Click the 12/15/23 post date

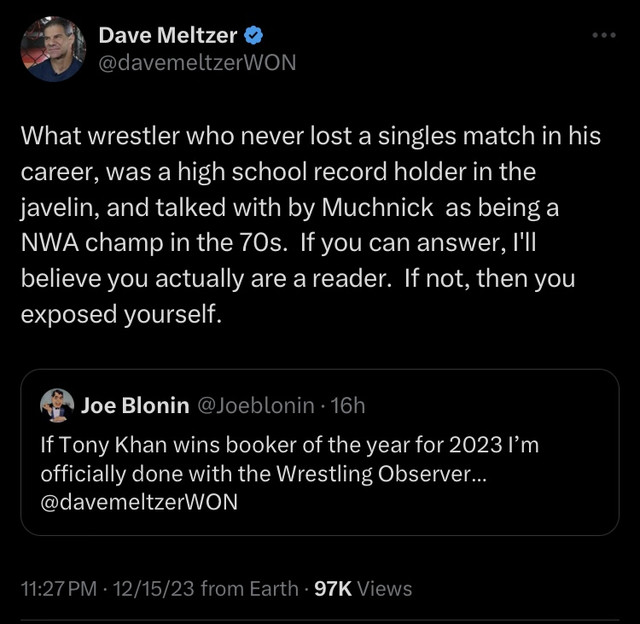coord(157,589)
